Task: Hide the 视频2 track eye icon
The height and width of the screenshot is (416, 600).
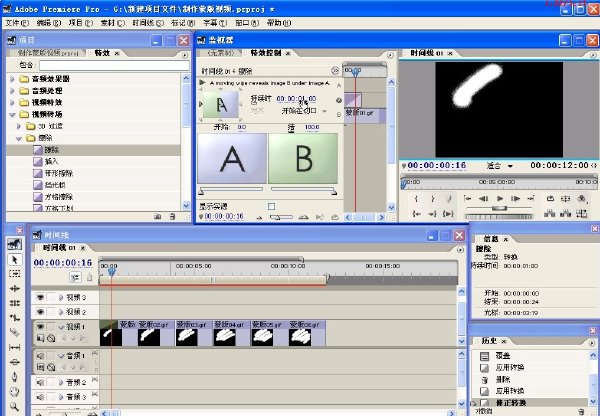Action: click(x=40, y=312)
